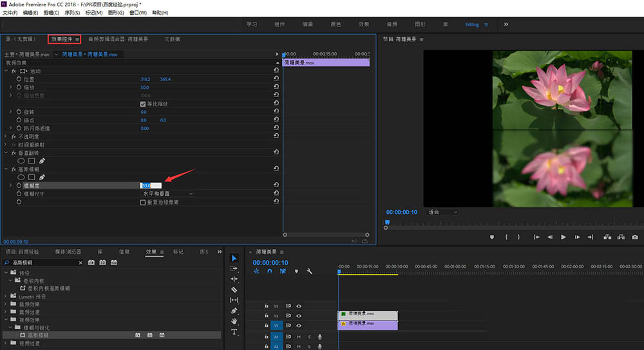Open the 剪辑(C) menu

click(x=52, y=13)
